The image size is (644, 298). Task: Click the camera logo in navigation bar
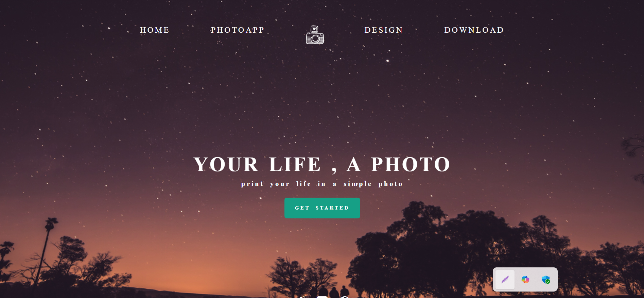coord(315,35)
